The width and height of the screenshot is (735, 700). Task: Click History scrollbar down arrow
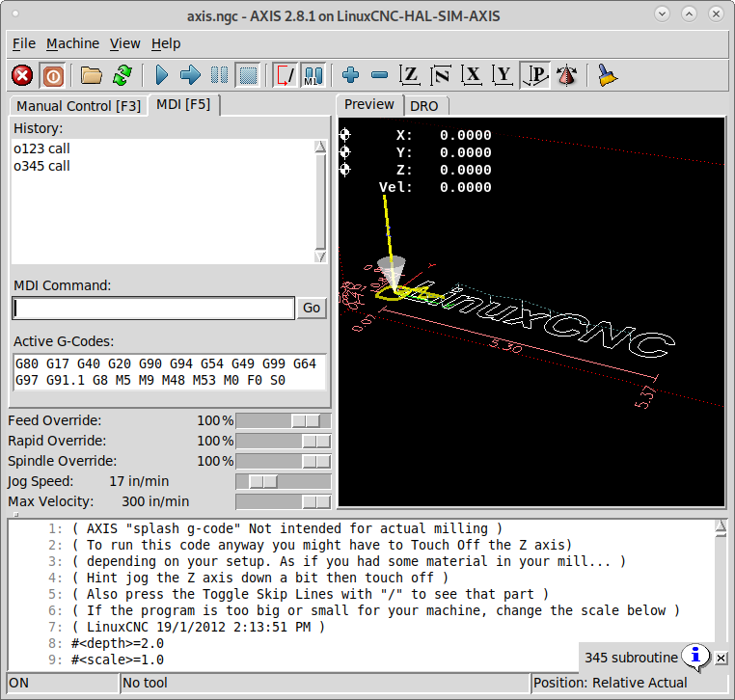click(x=320, y=256)
